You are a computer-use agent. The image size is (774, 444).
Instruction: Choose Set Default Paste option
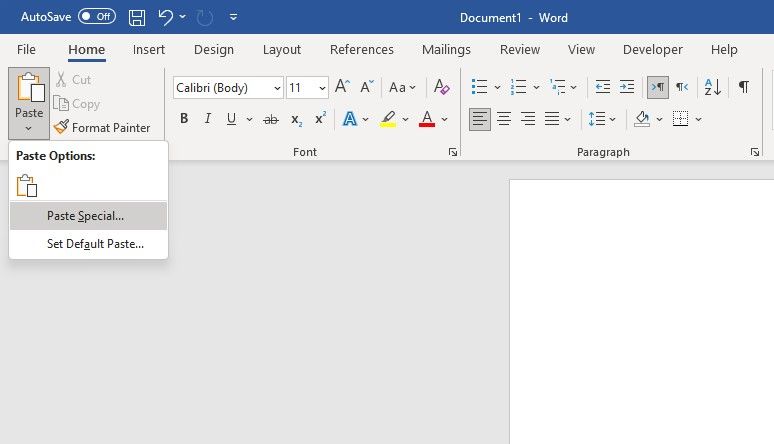95,244
